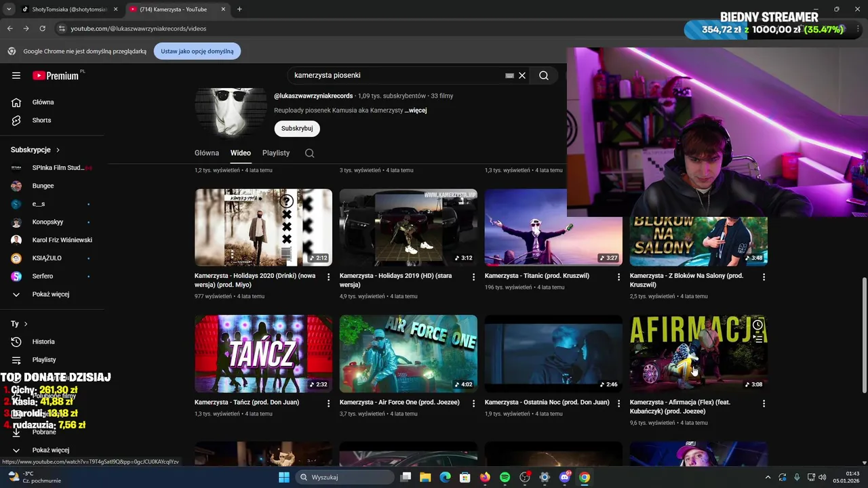This screenshot has height=488, width=868.
Task: Go back in Chrome
Action: click(9, 28)
